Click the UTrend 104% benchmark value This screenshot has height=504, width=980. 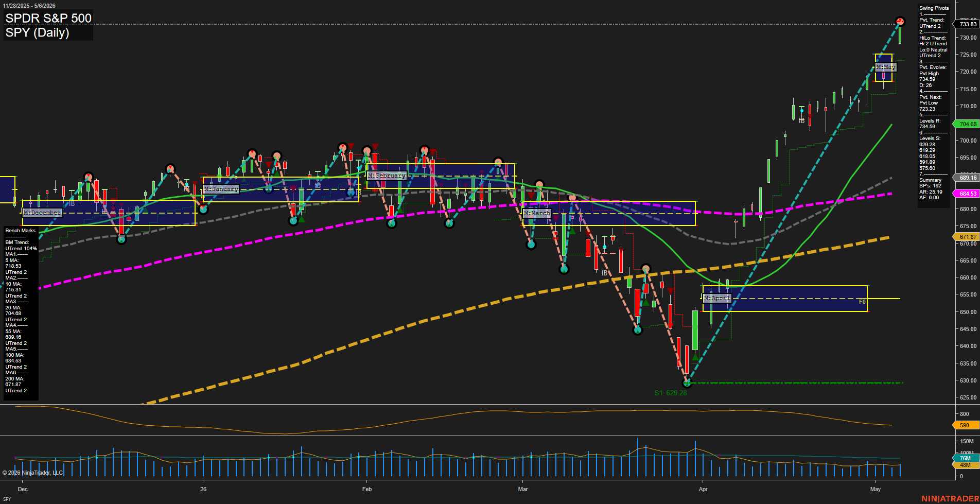(x=21, y=249)
